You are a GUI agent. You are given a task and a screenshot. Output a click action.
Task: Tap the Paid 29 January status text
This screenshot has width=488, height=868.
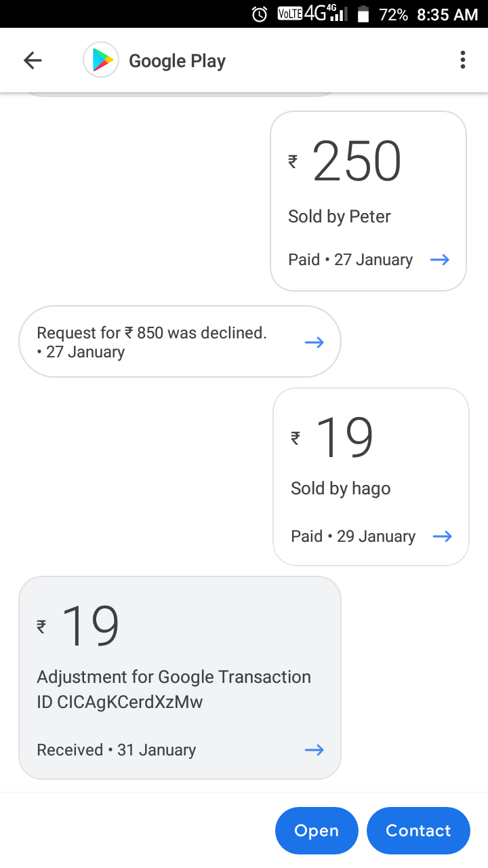click(353, 536)
